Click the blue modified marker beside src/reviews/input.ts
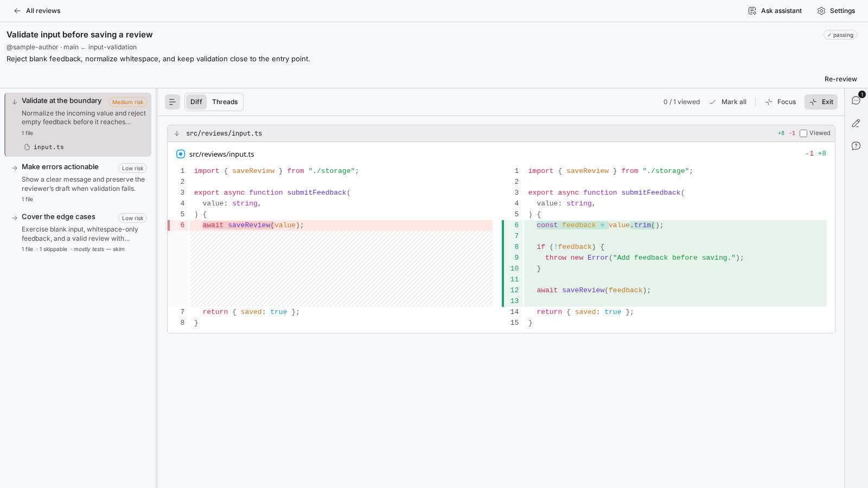Viewport: 868px width, 488px height. point(181,154)
